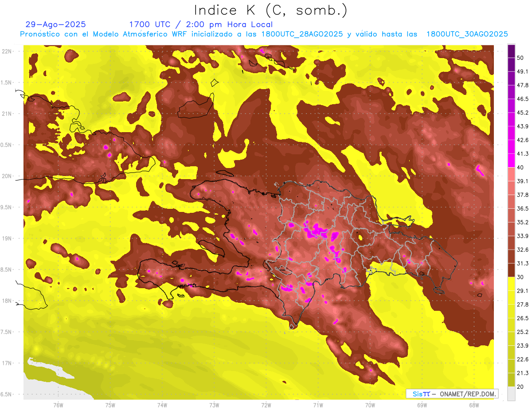Click dark brown legend swatch between 30 and 31.3
The image size is (532, 411).
[511, 270]
